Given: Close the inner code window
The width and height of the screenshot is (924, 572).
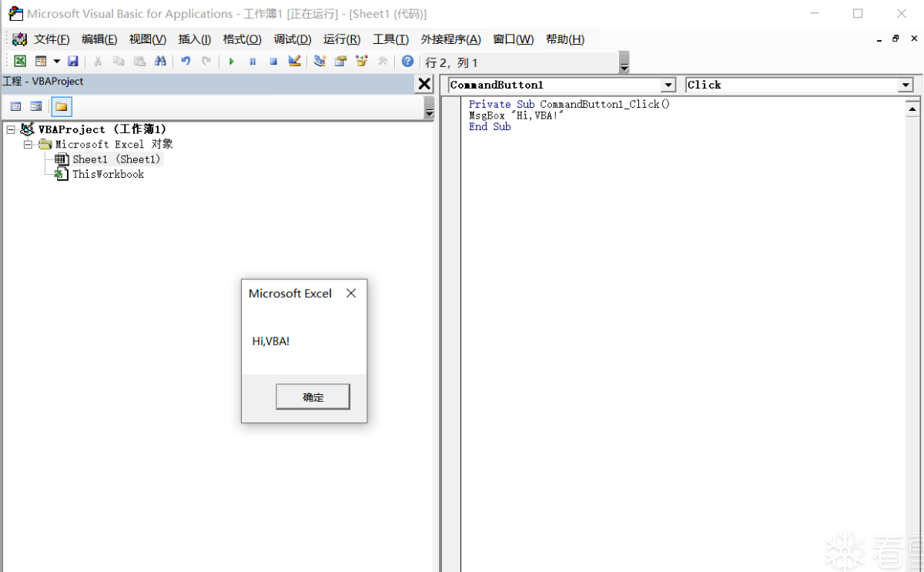Looking at the screenshot, I should pyautogui.click(x=912, y=38).
